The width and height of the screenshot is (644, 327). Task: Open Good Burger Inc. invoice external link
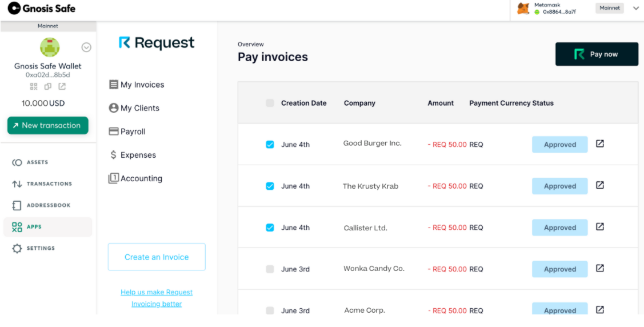[600, 144]
